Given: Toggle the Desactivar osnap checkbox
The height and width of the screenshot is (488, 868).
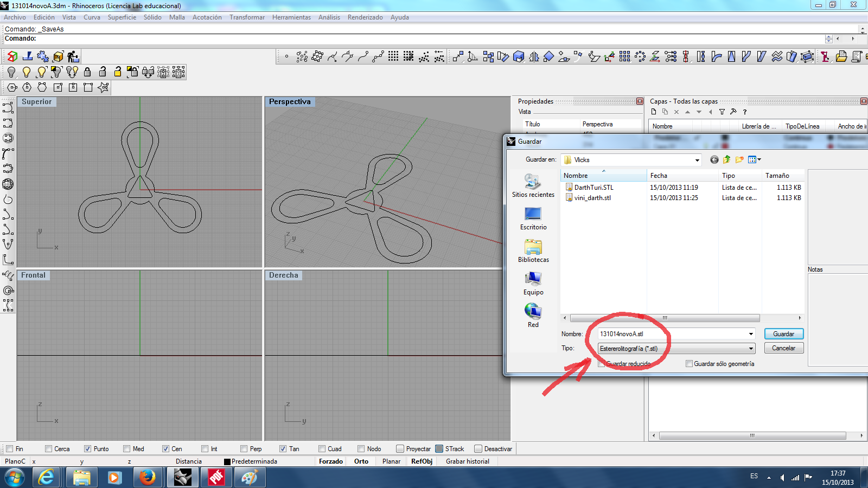Looking at the screenshot, I should [478, 448].
